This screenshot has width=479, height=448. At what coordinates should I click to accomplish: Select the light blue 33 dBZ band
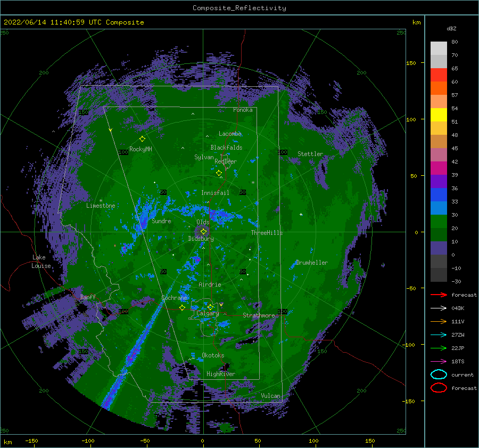[439, 208]
